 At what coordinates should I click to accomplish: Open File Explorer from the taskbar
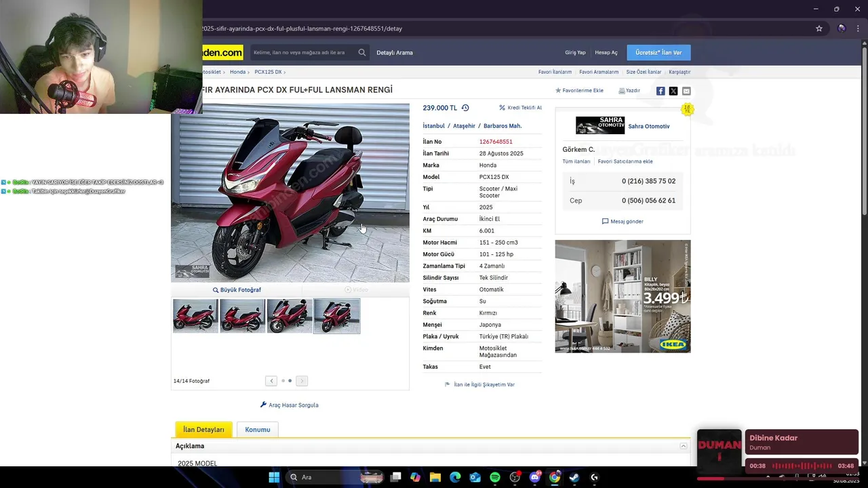pos(435,477)
